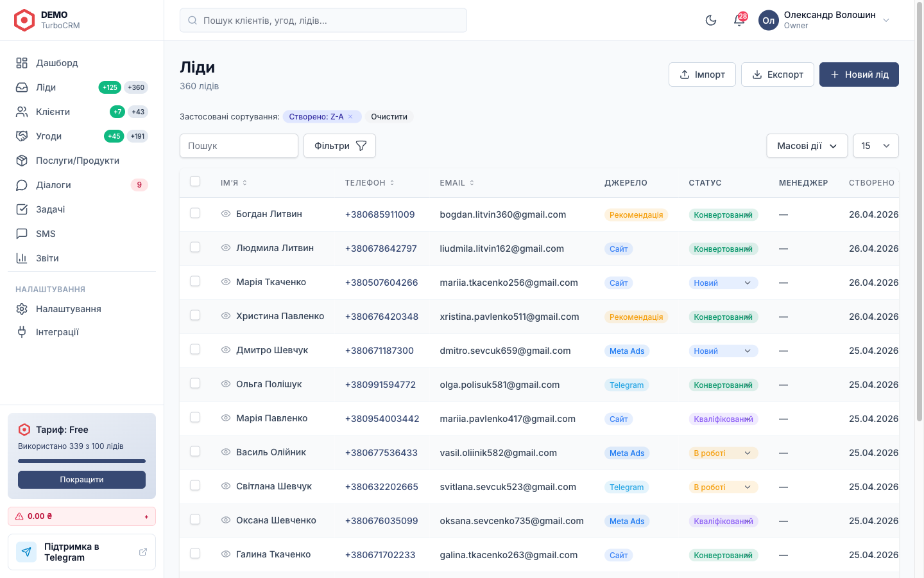Image resolution: width=924 pixels, height=578 pixels.
Task: Check the select-all header checkbox
Action: click(x=195, y=181)
